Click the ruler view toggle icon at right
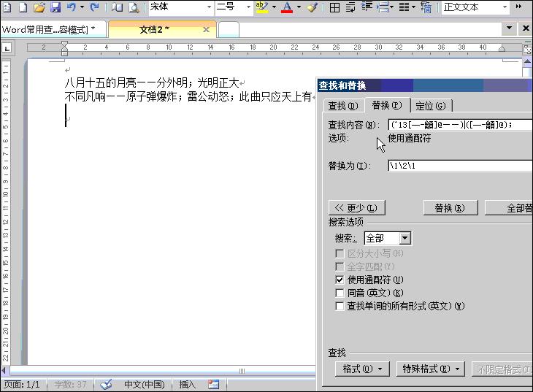Image resolution: width=533 pixels, height=392 pixels. pyautogui.click(x=528, y=50)
